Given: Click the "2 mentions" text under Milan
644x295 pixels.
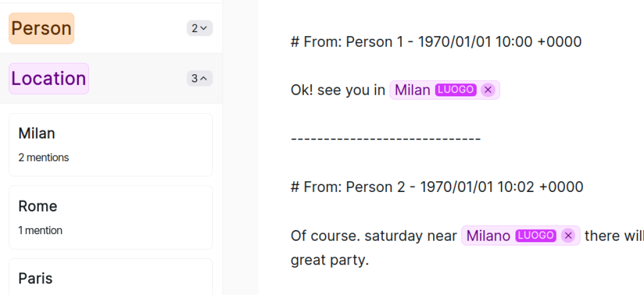Looking at the screenshot, I should (x=43, y=158).
